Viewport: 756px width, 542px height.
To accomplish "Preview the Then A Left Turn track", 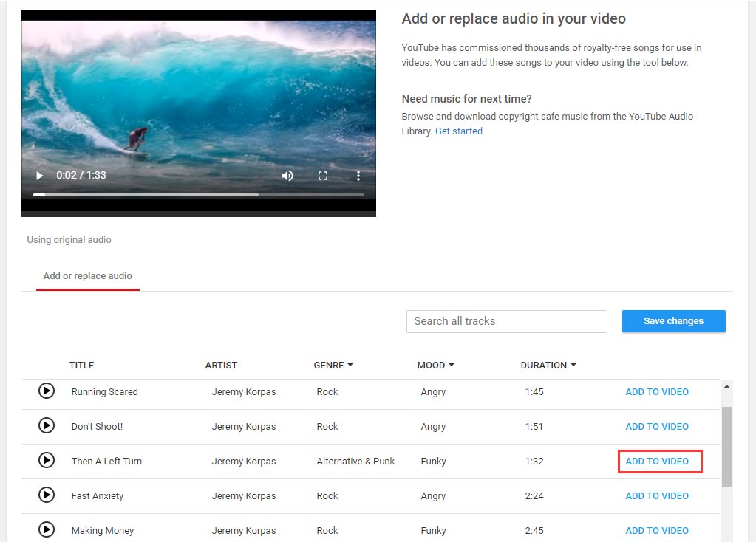I will (x=47, y=460).
